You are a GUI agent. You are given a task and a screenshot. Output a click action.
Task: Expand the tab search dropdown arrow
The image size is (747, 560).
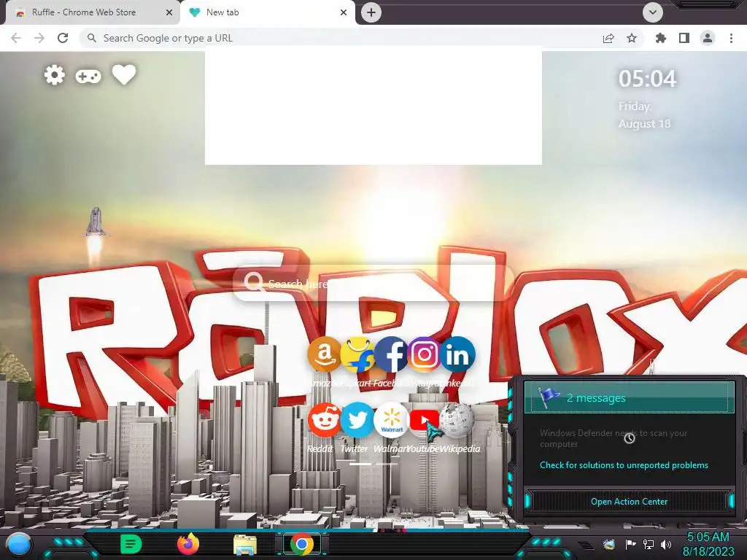tap(653, 12)
